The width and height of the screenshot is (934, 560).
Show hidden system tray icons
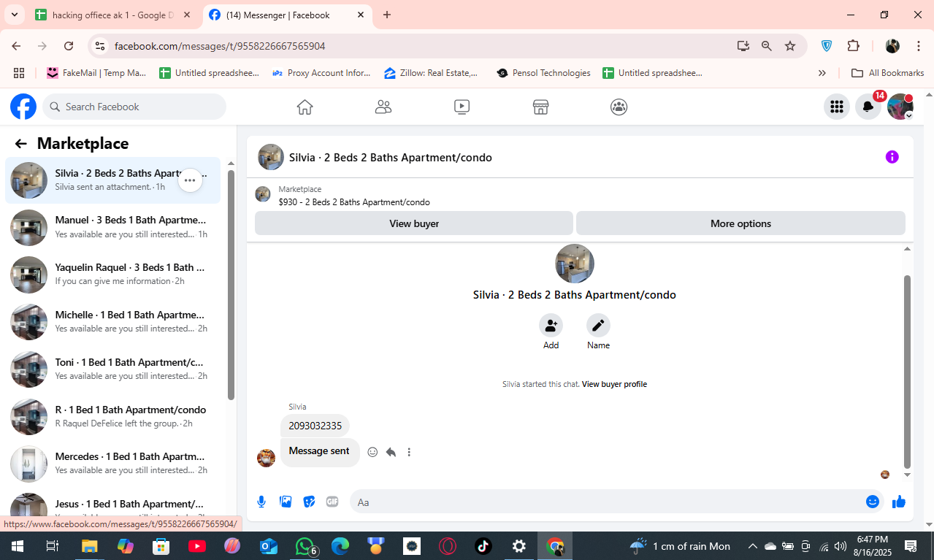[x=752, y=546]
